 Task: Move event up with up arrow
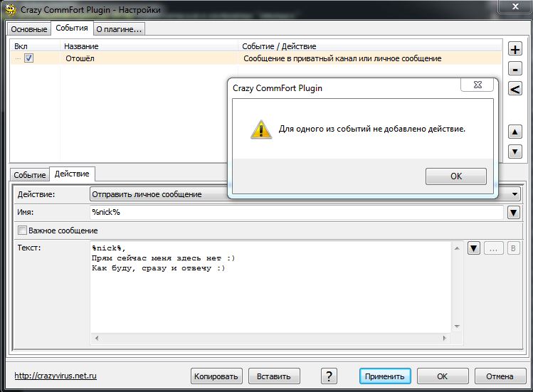point(515,132)
